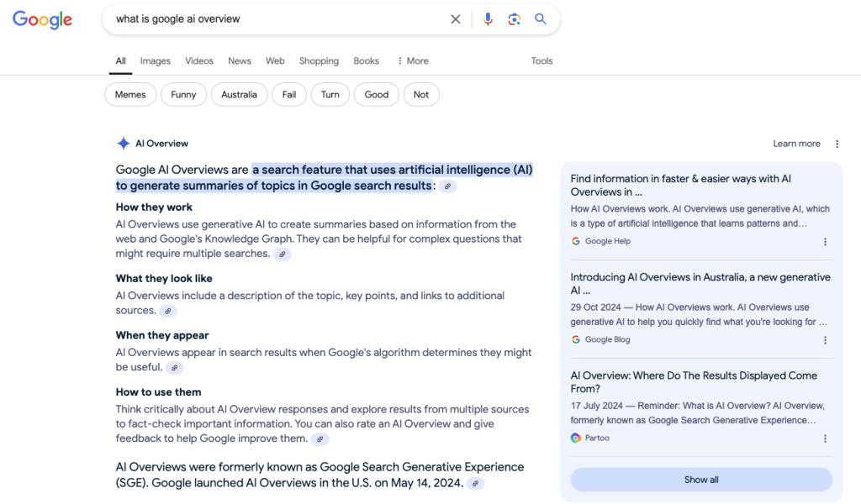Viewport: 861px width, 504px height.
Task: Switch to the Books tab
Action: 367,60
